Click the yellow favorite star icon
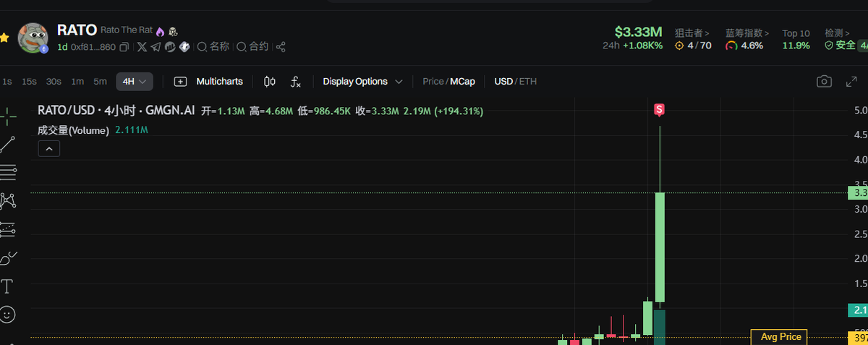 [4, 38]
